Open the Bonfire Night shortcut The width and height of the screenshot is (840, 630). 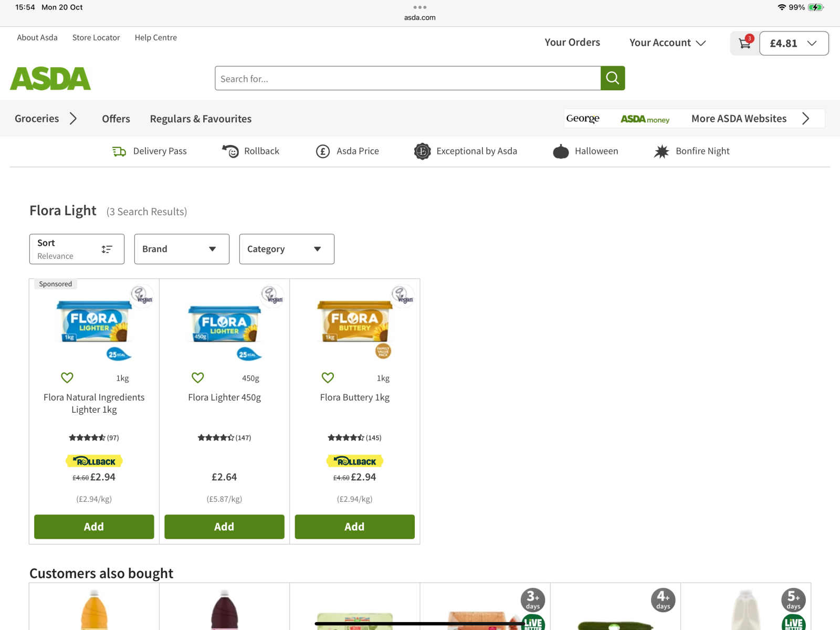(691, 151)
